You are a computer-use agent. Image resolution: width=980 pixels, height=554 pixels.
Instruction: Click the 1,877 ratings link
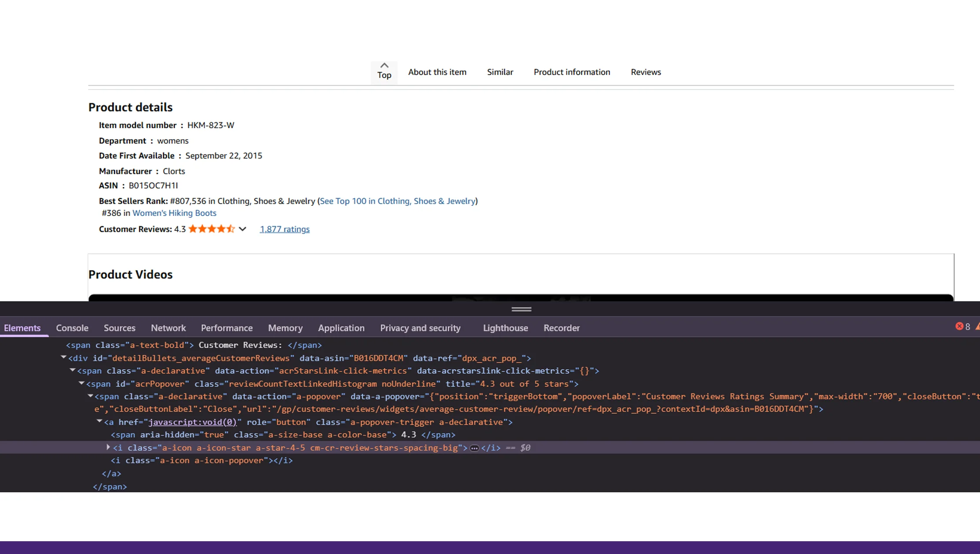click(x=284, y=229)
